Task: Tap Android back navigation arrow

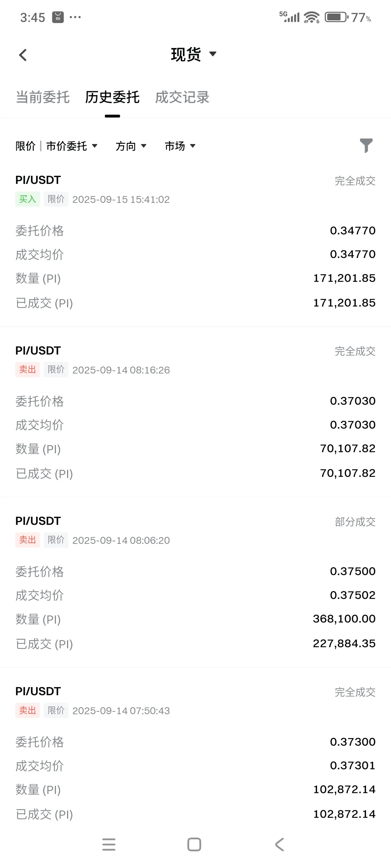Action: tap(280, 844)
